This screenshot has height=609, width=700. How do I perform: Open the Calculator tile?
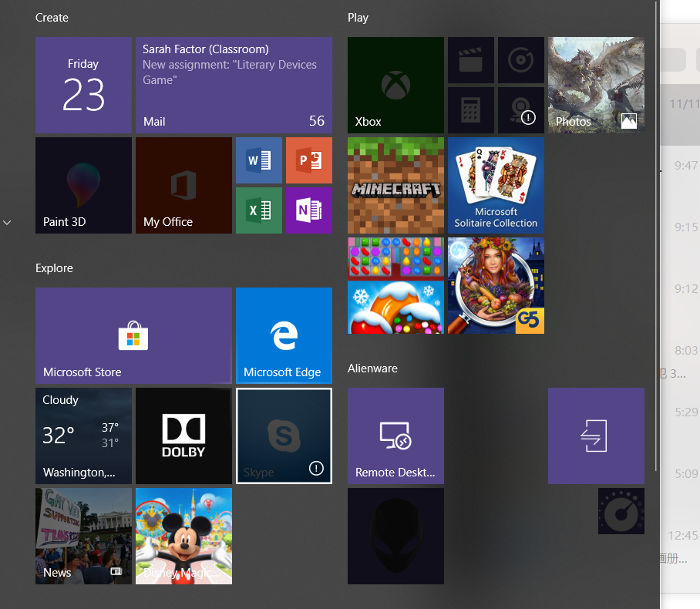point(471,110)
